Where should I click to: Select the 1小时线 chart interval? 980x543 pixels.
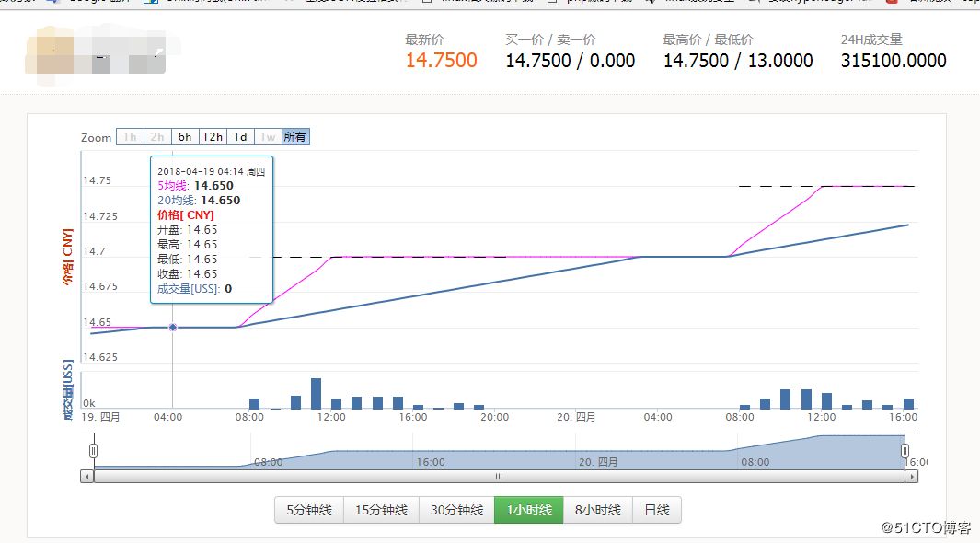(529, 510)
